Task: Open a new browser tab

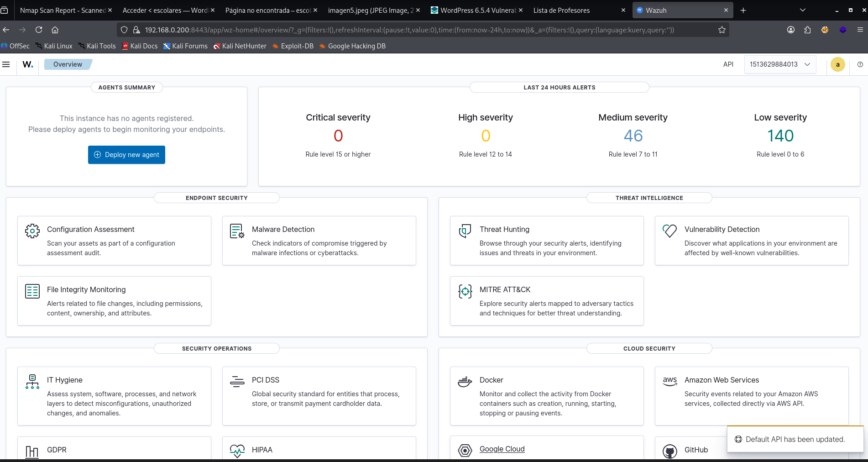Action: point(743,10)
